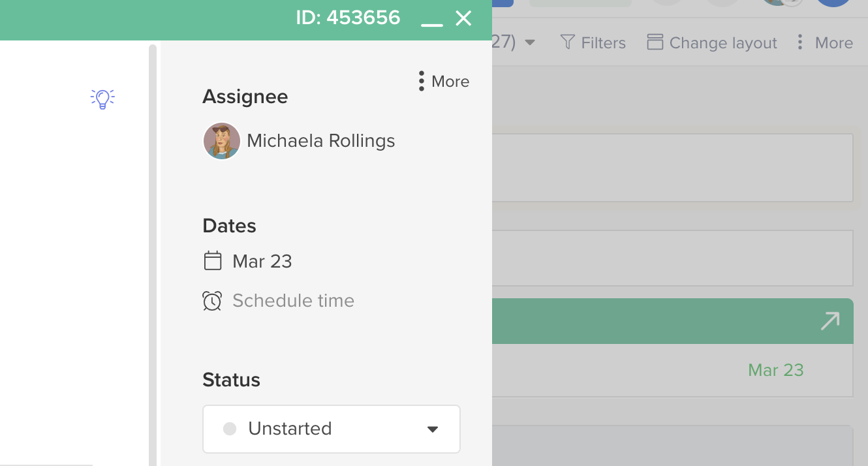Image resolution: width=868 pixels, height=466 pixels.
Task: Open the More menu in the top toolbar
Action: (834, 42)
